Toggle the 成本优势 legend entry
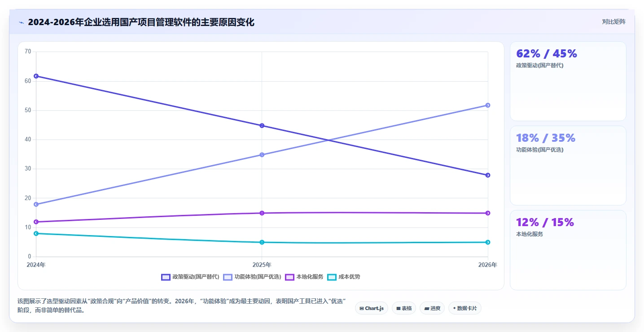This screenshot has width=644, height=332. pos(344,277)
